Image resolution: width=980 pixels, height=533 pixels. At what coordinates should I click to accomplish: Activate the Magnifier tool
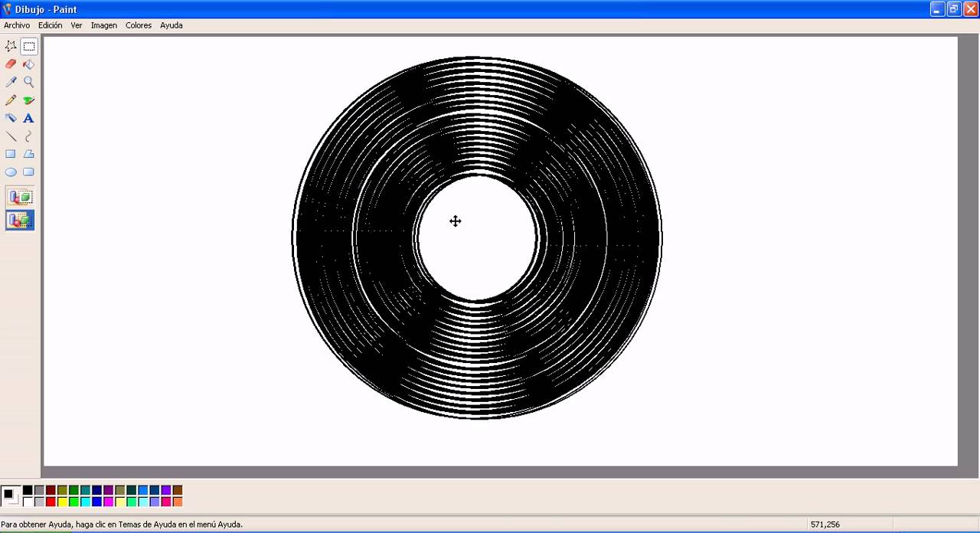click(x=28, y=82)
